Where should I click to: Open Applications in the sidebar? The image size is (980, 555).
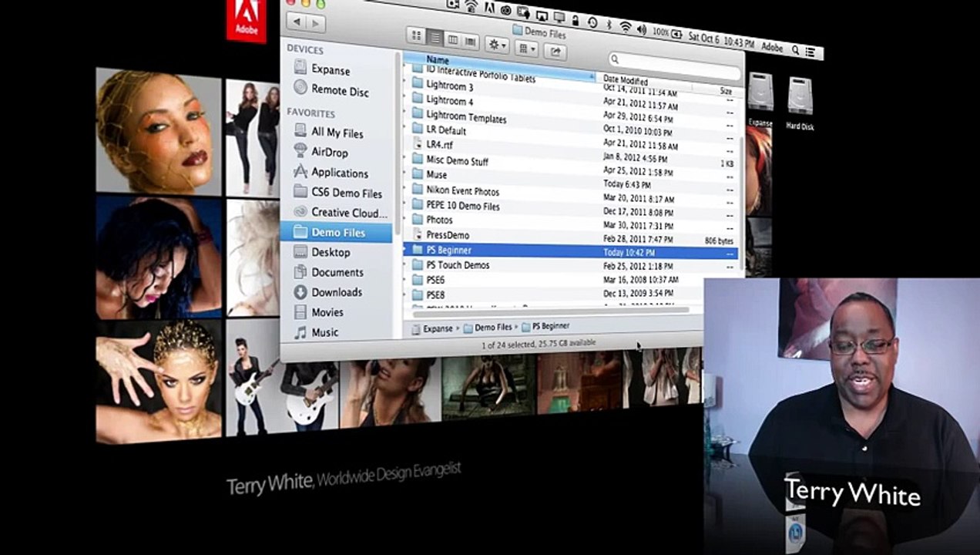[339, 173]
